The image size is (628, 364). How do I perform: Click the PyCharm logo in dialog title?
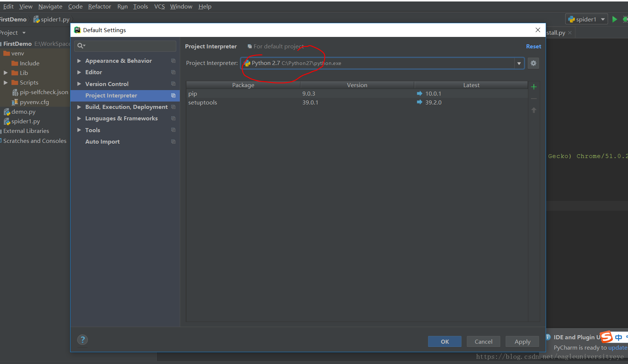78,30
